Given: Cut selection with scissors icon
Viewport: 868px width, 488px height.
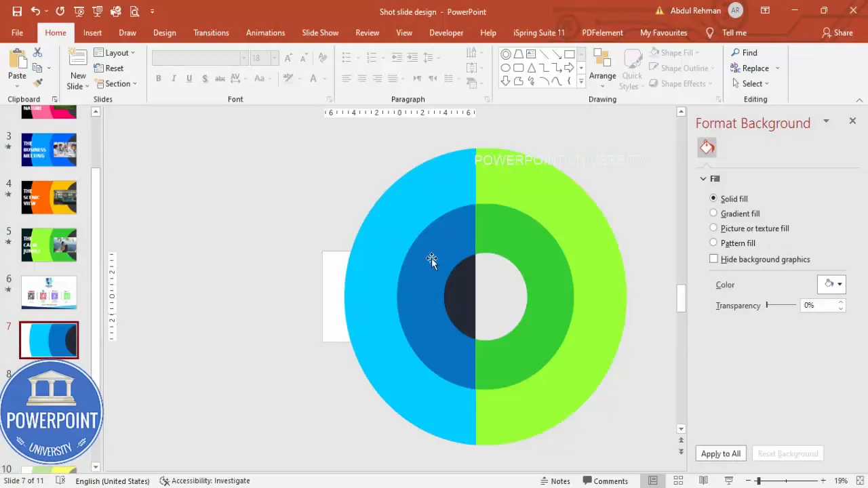Looking at the screenshot, I should point(37,53).
